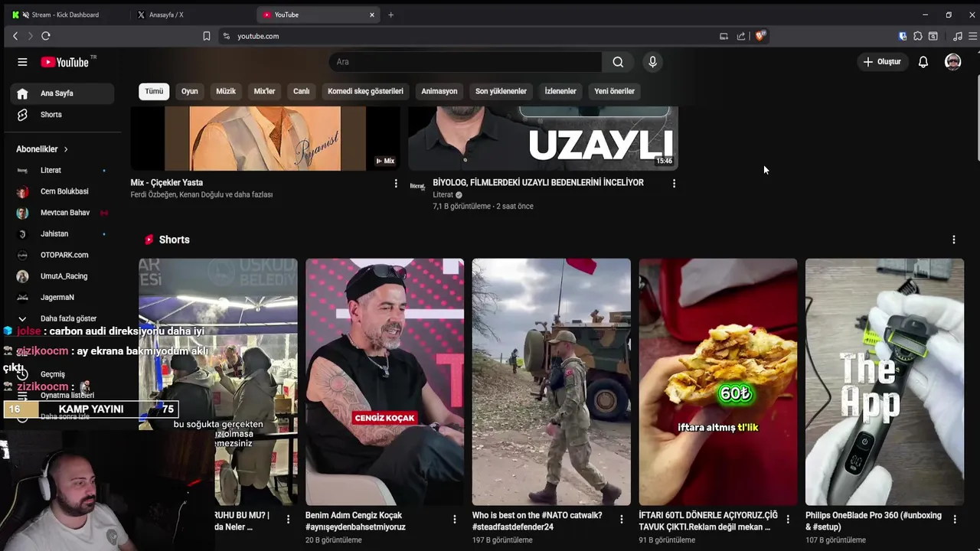Select the Tümü filter chip
The height and width of the screenshot is (551, 980).
tap(154, 91)
